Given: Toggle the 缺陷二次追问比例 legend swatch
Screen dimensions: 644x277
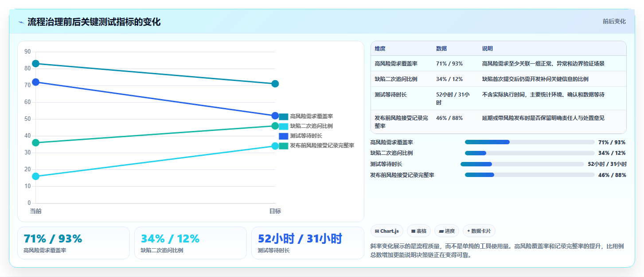Looking at the screenshot, I should point(284,126).
